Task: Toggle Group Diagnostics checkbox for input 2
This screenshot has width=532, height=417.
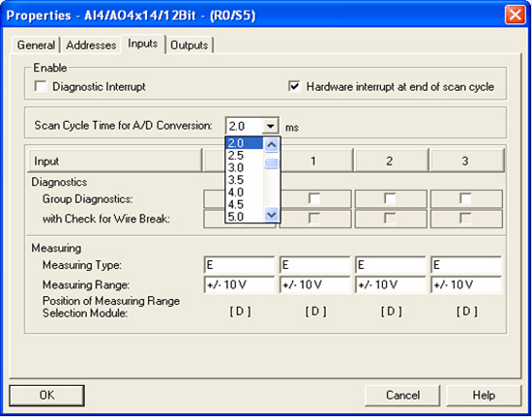Action: tap(390, 199)
